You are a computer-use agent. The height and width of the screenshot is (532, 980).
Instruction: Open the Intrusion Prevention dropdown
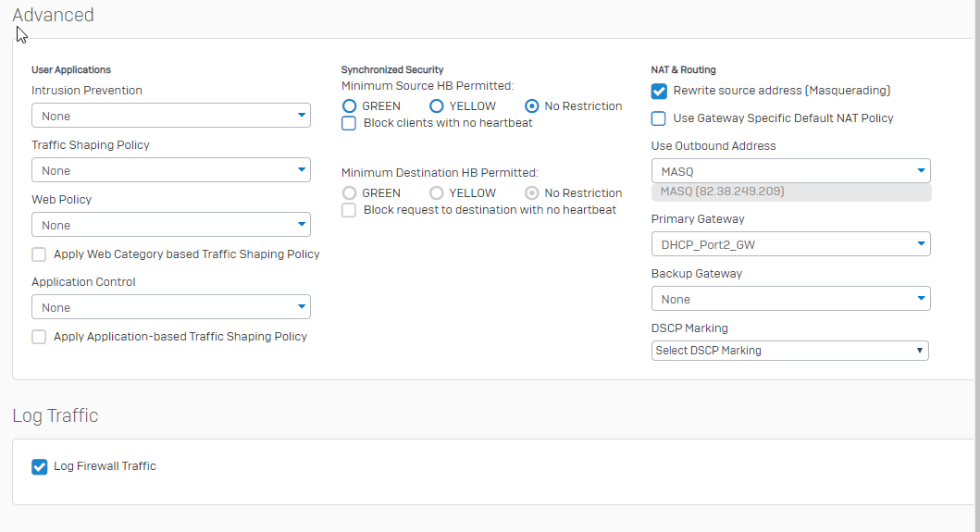point(170,116)
